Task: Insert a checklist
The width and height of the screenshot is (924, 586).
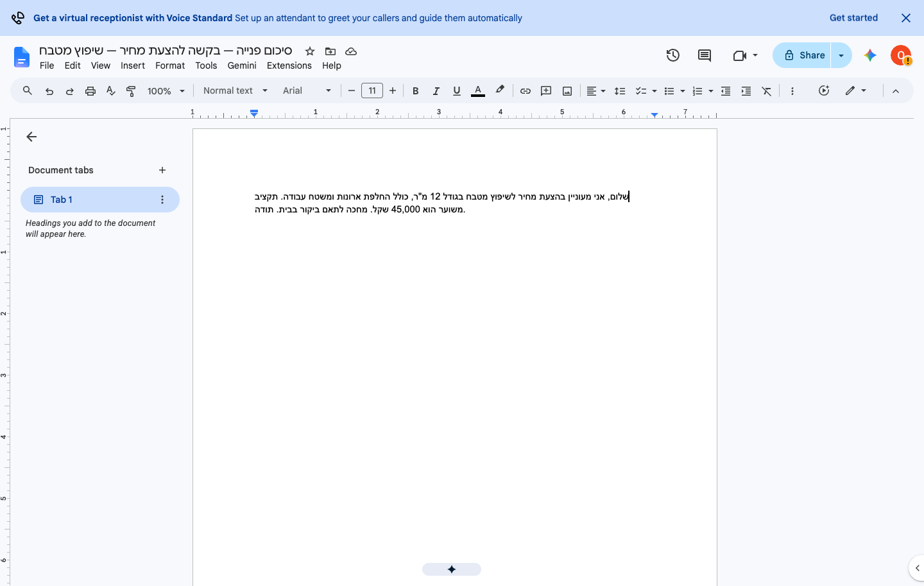Action: point(640,91)
